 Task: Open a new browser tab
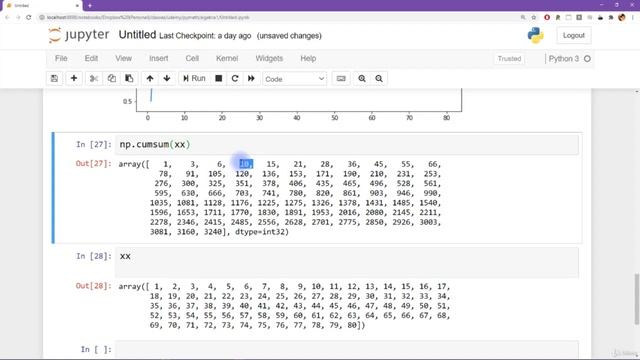pyautogui.click(x=90, y=6)
